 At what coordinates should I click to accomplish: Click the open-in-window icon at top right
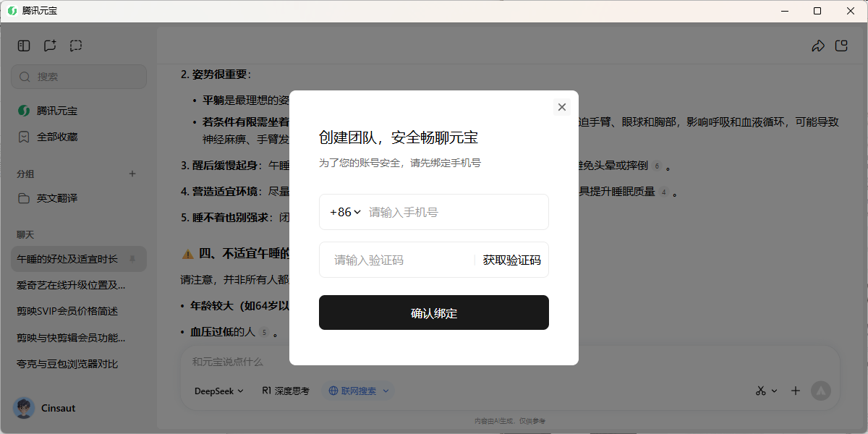click(x=841, y=46)
